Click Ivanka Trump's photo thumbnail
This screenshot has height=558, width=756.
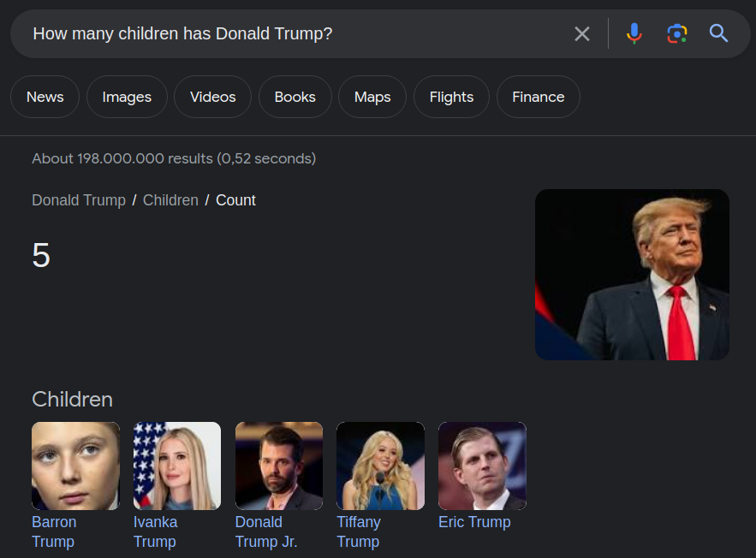coord(177,466)
